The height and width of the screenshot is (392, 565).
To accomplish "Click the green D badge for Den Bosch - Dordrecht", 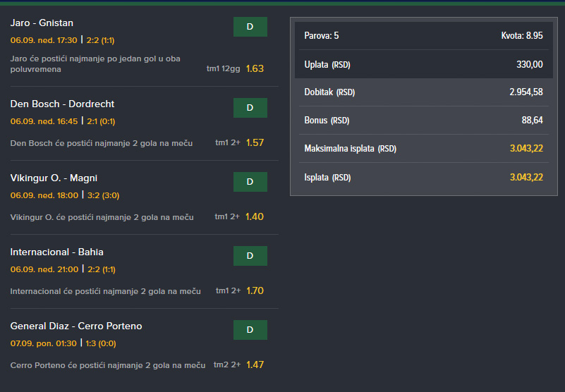I will [250, 108].
